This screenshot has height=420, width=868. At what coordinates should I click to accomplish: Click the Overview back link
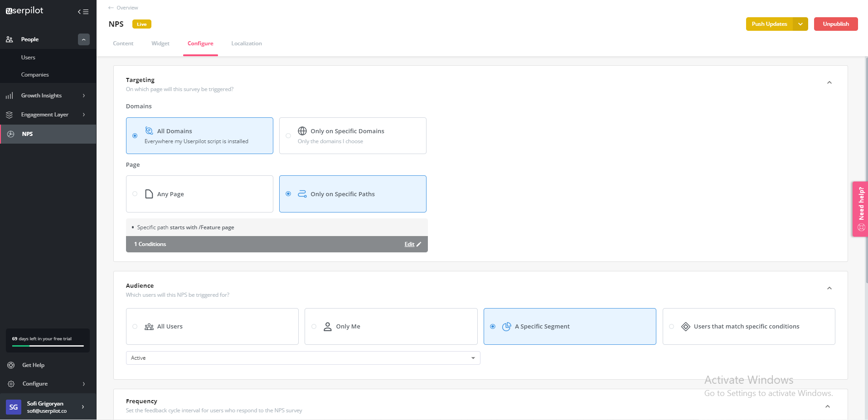(122, 7)
